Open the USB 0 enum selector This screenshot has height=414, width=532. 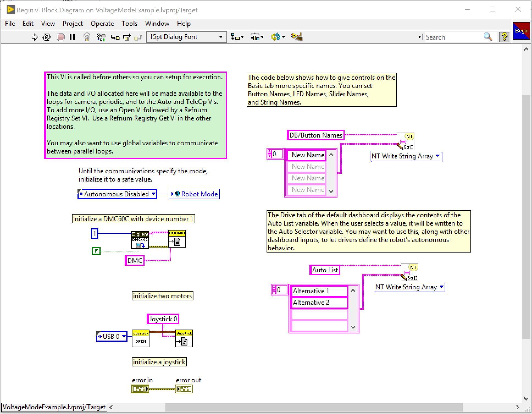coord(112,336)
